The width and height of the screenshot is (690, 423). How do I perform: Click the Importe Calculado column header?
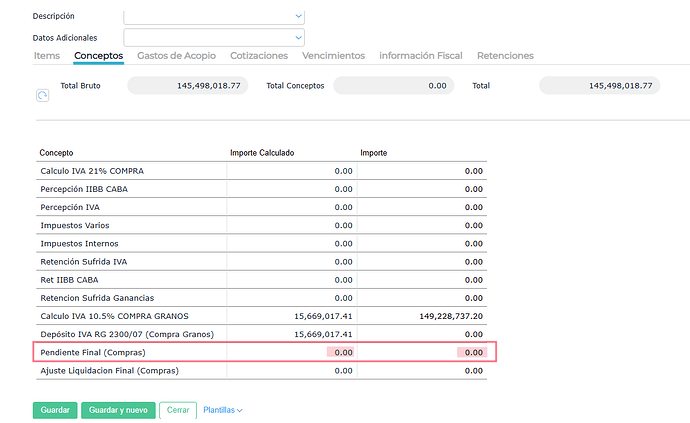pos(262,153)
